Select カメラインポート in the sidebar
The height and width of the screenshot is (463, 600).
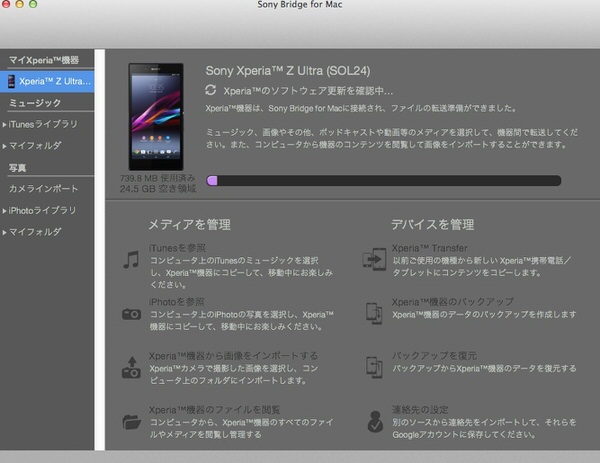(x=43, y=189)
